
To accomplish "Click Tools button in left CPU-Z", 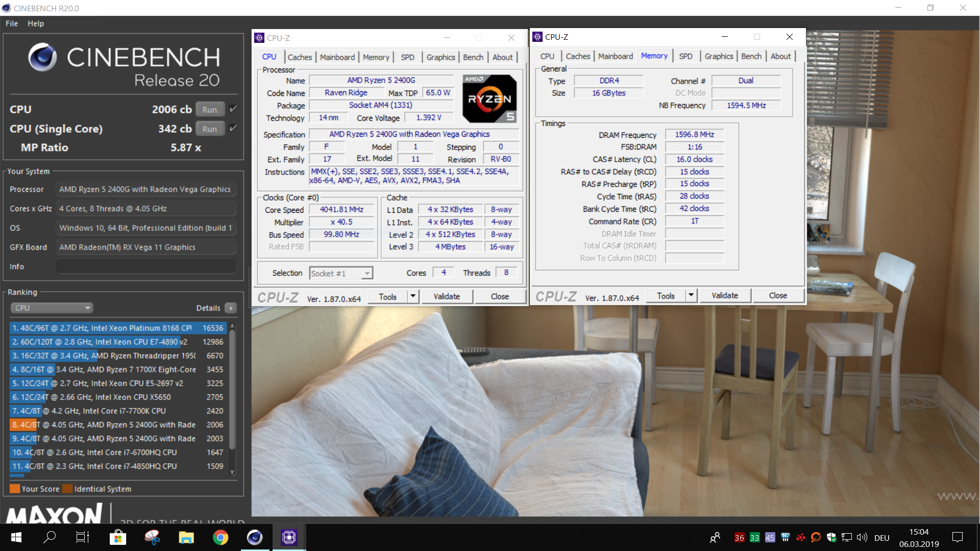I will tap(388, 296).
